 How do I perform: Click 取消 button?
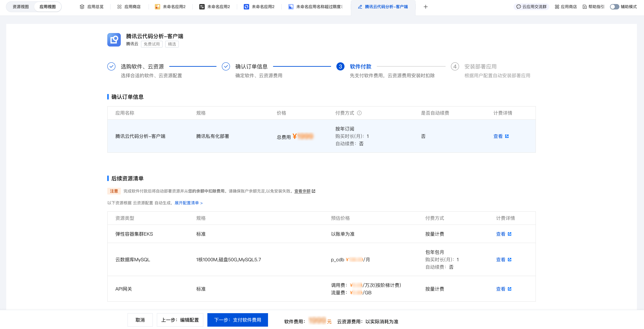tap(140, 320)
